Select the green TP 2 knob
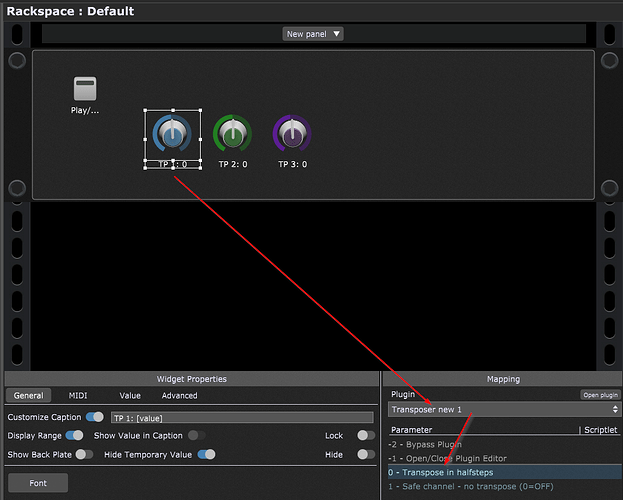The image size is (623, 500). (233, 134)
